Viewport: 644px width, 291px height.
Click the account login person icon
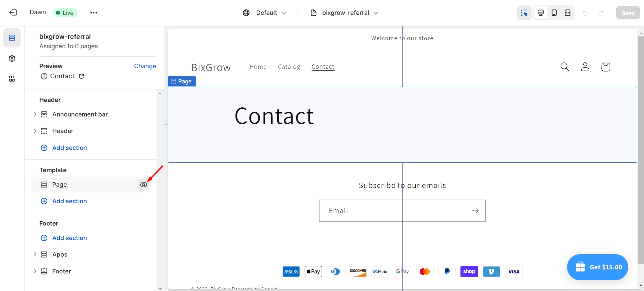[585, 67]
